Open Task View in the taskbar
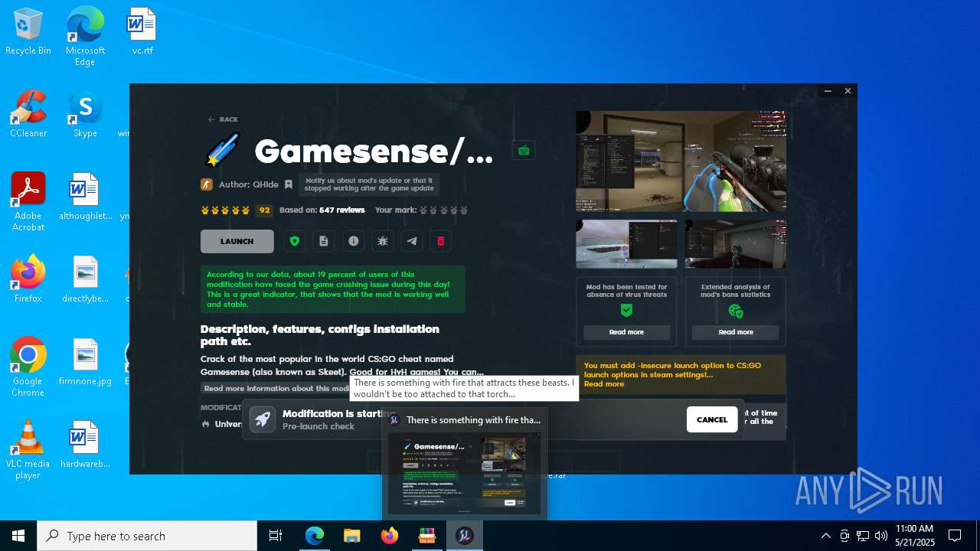Viewport: 980px width, 551px height. [276, 536]
